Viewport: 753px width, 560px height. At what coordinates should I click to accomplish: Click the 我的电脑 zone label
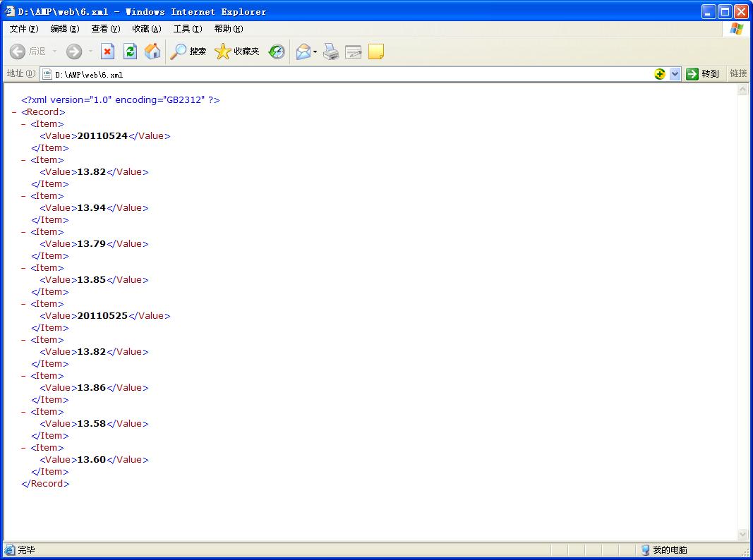670,550
